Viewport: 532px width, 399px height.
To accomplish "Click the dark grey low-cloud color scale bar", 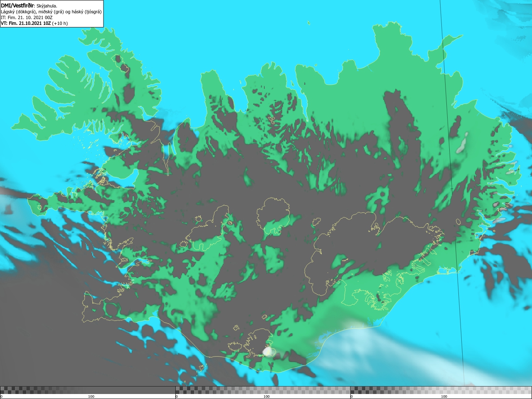I will point(88,390).
